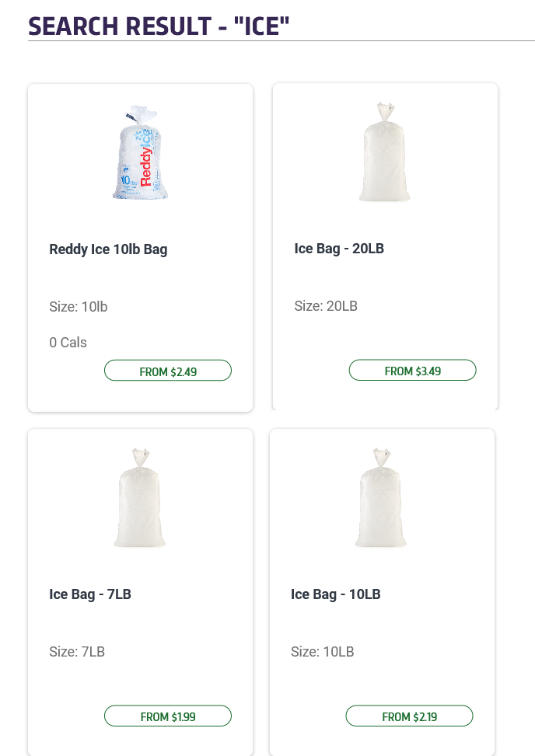
Task: Click the Size: 20LB label
Action: (326, 306)
